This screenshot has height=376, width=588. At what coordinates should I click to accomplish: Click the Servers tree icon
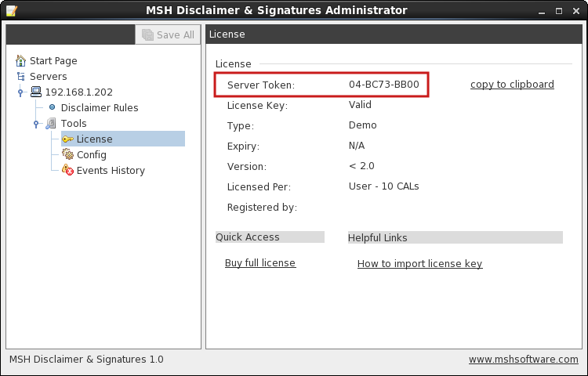(x=20, y=77)
